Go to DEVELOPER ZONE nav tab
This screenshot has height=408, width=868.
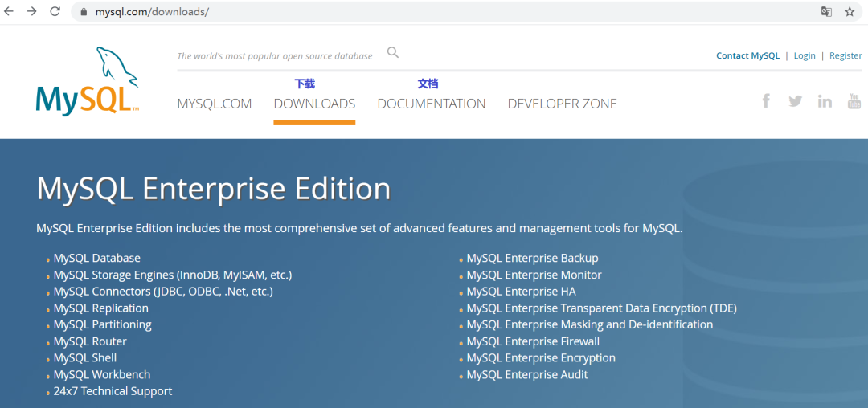tap(562, 104)
